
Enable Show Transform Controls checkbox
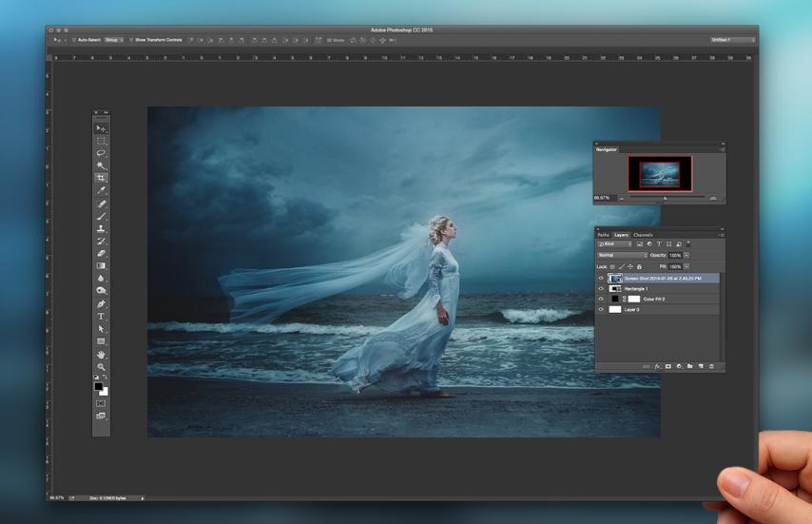tap(130, 40)
